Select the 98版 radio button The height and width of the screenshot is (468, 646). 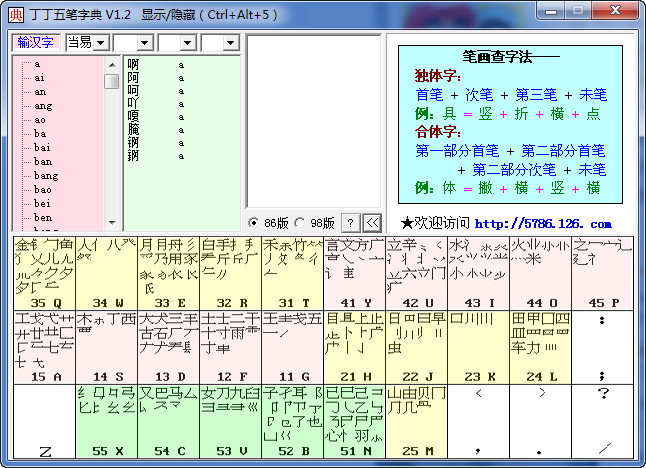pos(300,222)
